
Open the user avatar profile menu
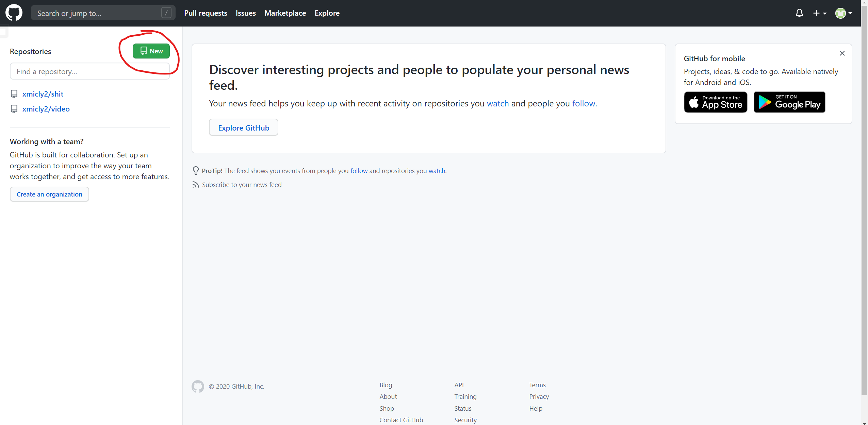pos(844,13)
